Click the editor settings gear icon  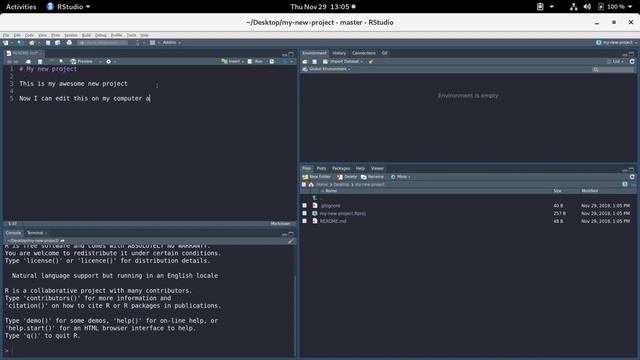[x=109, y=62]
